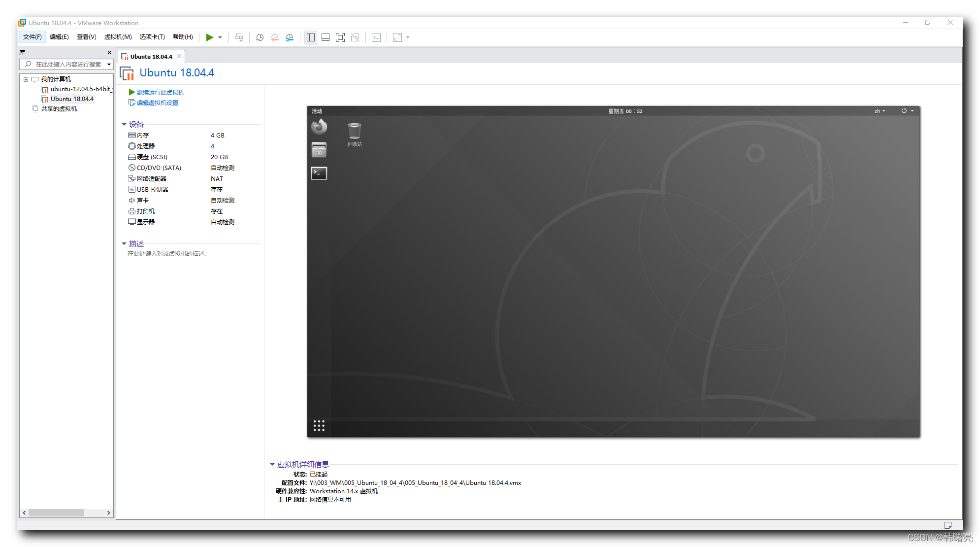The height and width of the screenshot is (547, 980).
Task: Revert to snapshot using the clock-arrow icon
Action: [x=275, y=37]
